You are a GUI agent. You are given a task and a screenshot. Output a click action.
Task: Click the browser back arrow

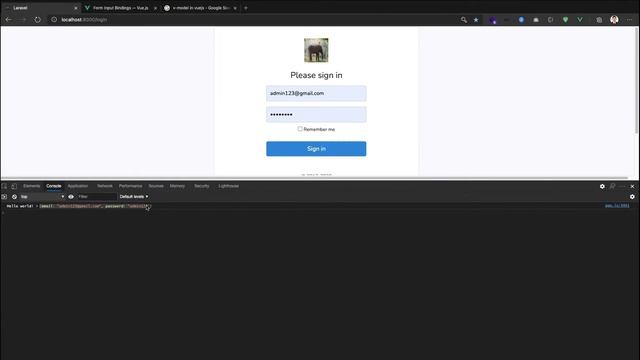pyautogui.click(x=9, y=20)
